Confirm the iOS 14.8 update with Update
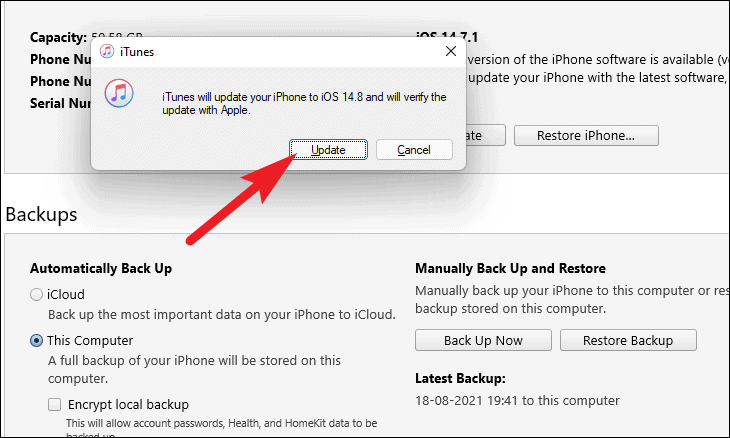Image resolution: width=730 pixels, height=438 pixels. [x=328, y=149]
